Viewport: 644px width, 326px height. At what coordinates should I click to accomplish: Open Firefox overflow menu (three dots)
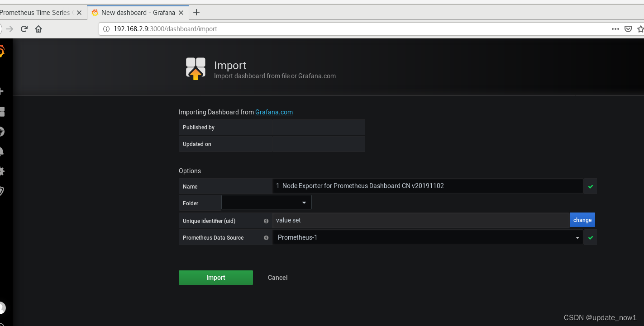click(x=615, y=28)
